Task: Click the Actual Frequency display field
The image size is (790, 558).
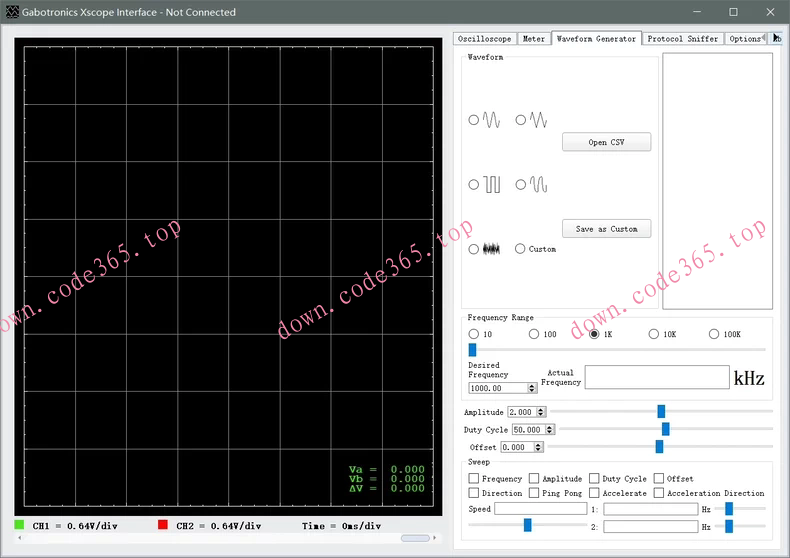Action: (x=657, y=377)
